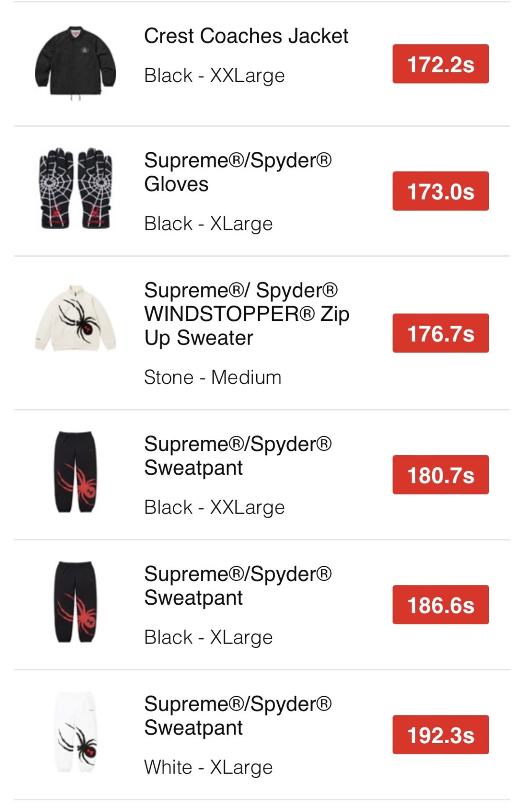Open Sweatpant title above White - XLarge
Viewport: 524px width, 812px height.
[x=238, y=715]
